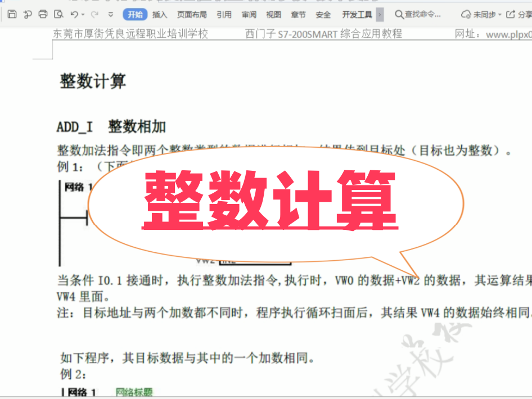532x399 pixels.
Task: Click the 未同步 sync status button
Action: (x=481, y=15)
